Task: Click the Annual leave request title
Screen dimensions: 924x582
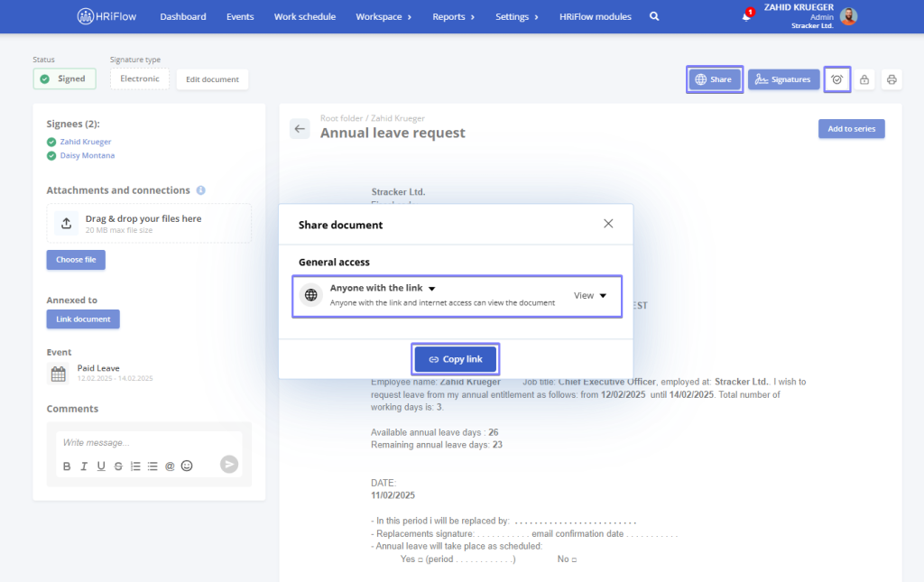Action: pyautogui.click(x=393, y=134)
